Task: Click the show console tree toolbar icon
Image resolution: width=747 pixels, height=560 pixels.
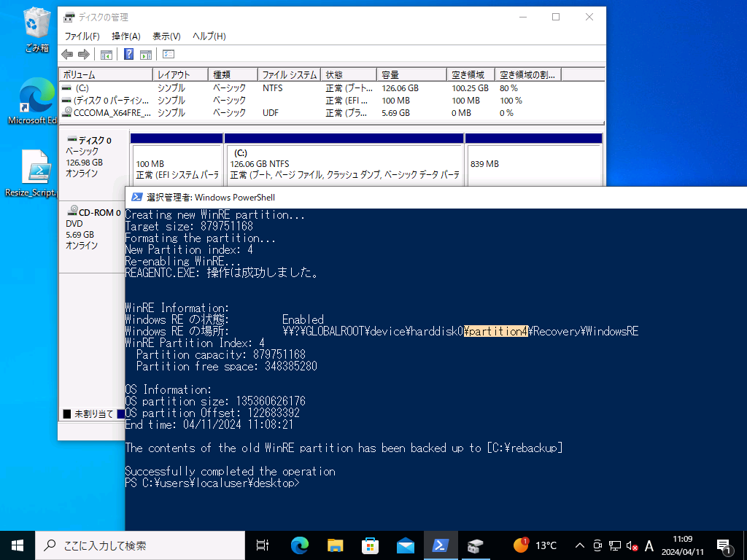Action: (x=107, y=54)
